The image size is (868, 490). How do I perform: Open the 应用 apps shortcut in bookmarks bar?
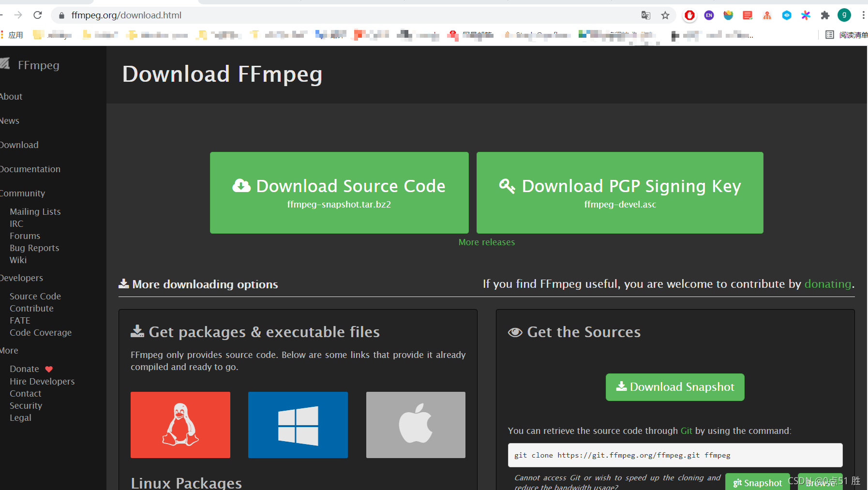pos(12,35)
